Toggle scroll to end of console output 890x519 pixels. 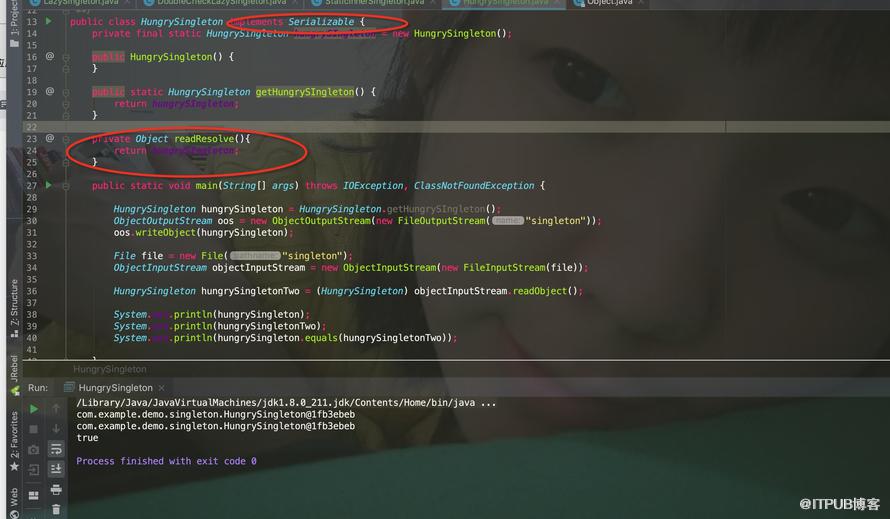coord(56,469)
